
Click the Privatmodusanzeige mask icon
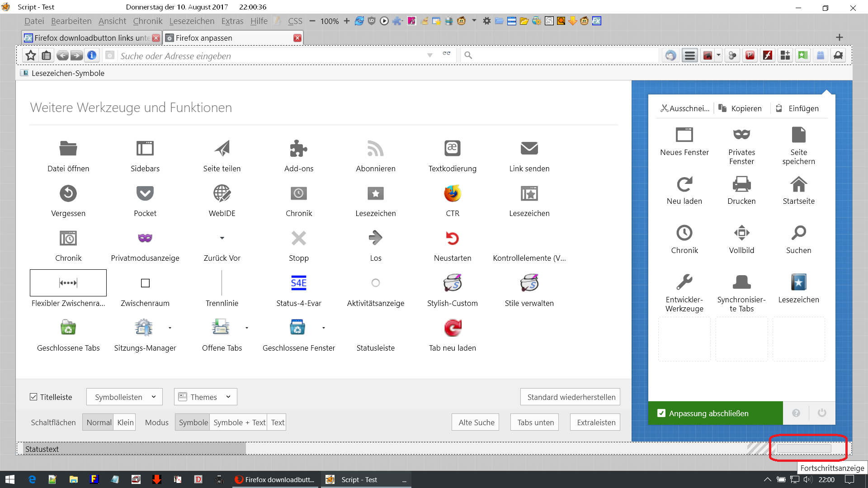point(145,238)
